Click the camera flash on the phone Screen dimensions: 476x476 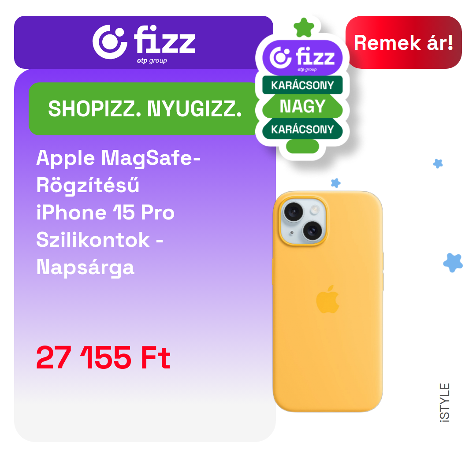[315, 209]
